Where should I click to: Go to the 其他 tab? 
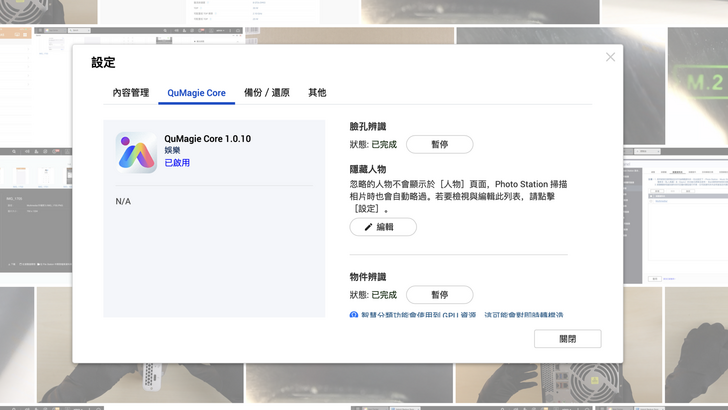(317, 93)
